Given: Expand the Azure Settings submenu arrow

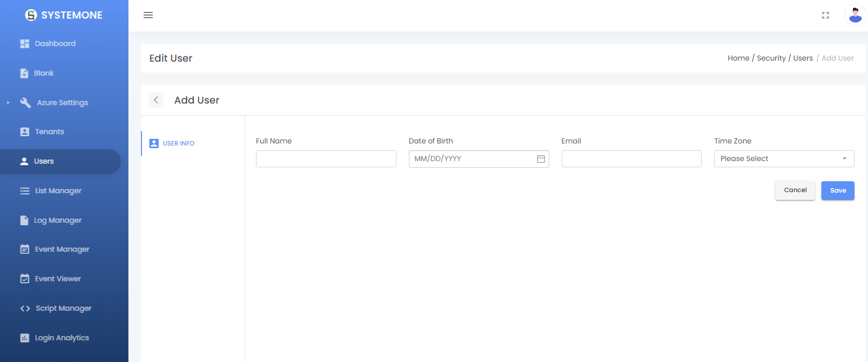Looking at the screenshot, I should 8,103.
